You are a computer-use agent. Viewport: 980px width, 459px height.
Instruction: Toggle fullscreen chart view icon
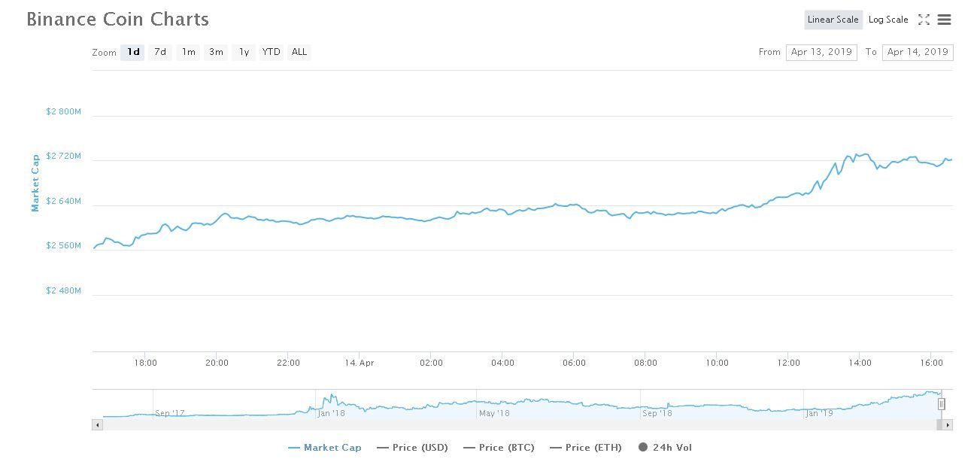(924, 20)
